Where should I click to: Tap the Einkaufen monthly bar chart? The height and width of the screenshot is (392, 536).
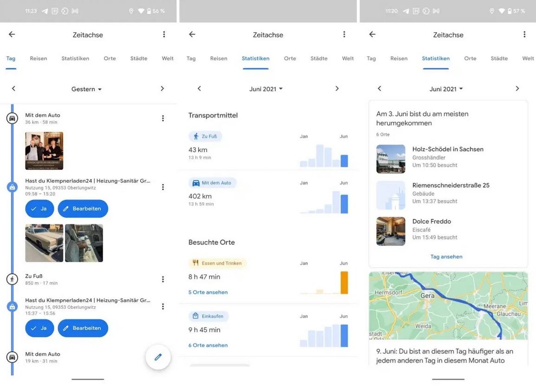tap(324, 335)
